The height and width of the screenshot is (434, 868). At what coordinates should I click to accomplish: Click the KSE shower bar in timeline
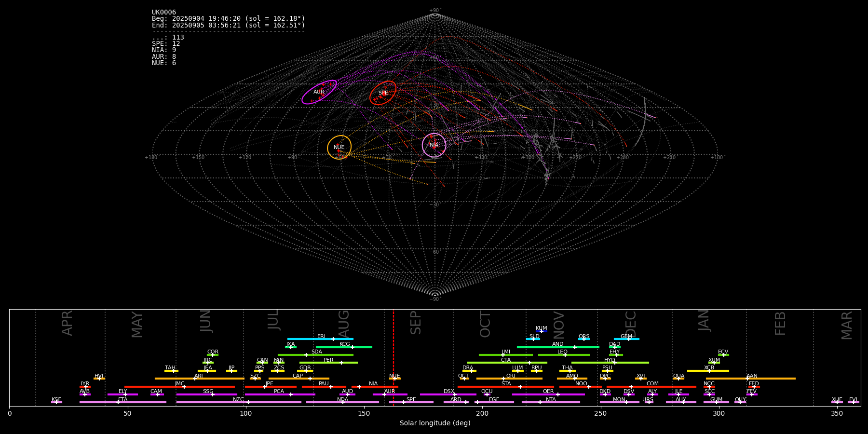pos(56,402)
